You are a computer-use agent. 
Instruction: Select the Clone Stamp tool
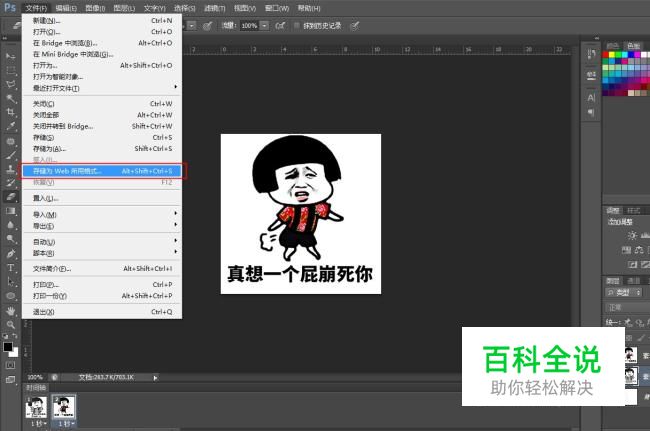[10, 169]
